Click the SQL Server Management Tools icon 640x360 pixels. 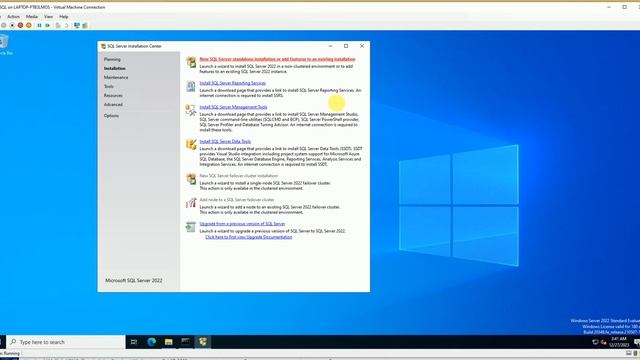coord(191,110)
